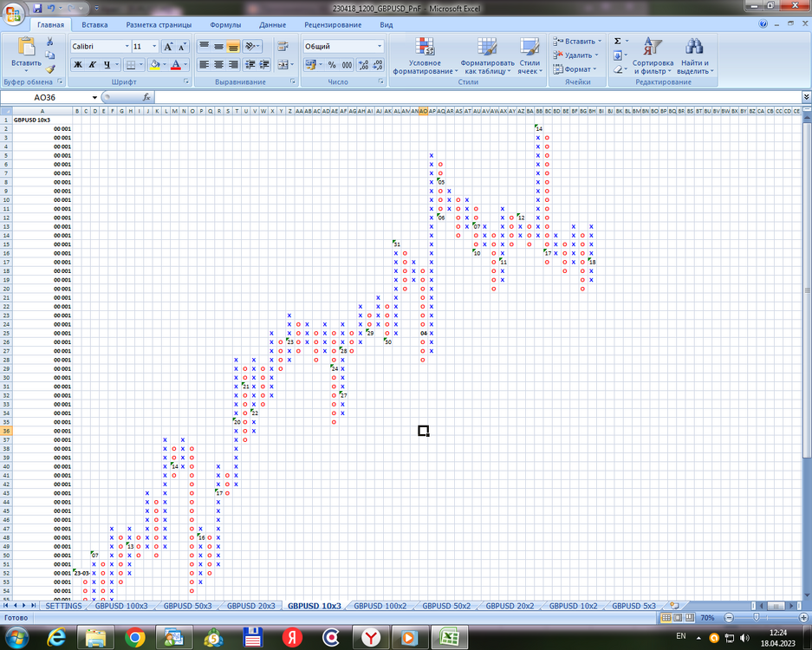Open Sort and Filter (Сортировка и фильтр)
This screenshot has width=812, height=650.
tap(653, 56)
